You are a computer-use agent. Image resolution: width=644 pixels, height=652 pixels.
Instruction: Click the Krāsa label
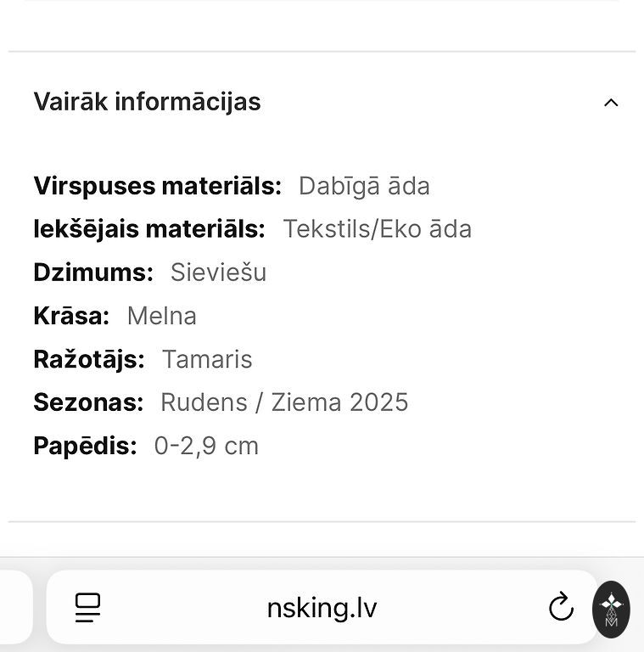click(71, 316)
